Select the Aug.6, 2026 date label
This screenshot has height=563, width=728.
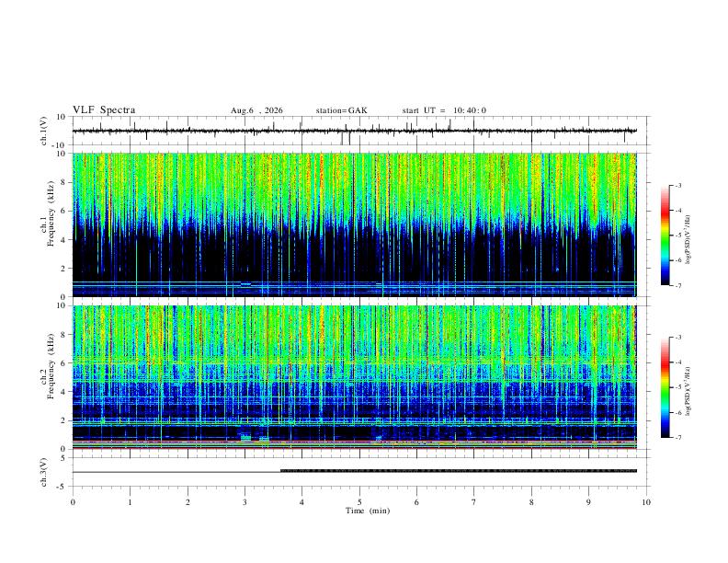pyautogui.click(x=256, y=110)
